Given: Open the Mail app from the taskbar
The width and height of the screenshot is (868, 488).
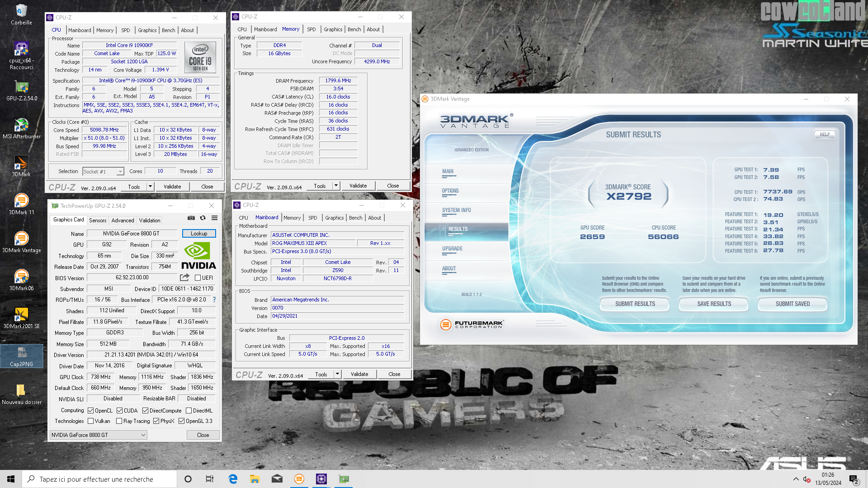Looking at the screenshot, I should point(277,479).
